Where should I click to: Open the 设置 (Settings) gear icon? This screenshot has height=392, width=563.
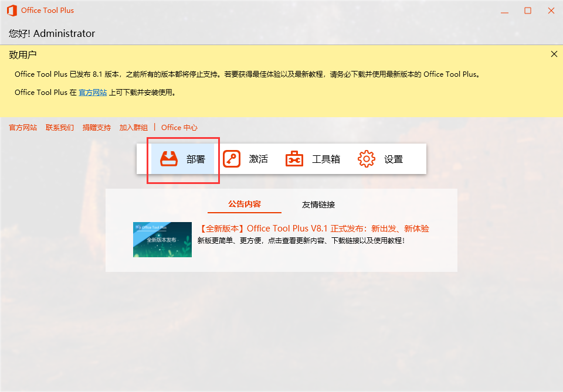tap(365, 158)
